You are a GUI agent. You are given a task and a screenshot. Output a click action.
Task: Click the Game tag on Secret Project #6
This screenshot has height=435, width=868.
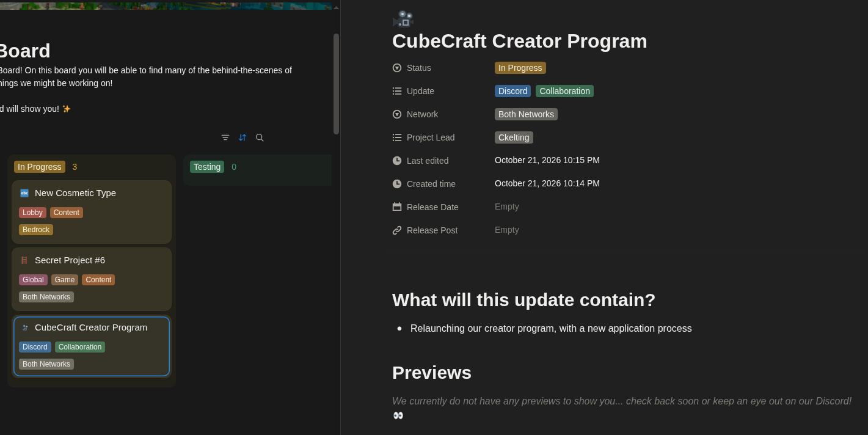65,280
